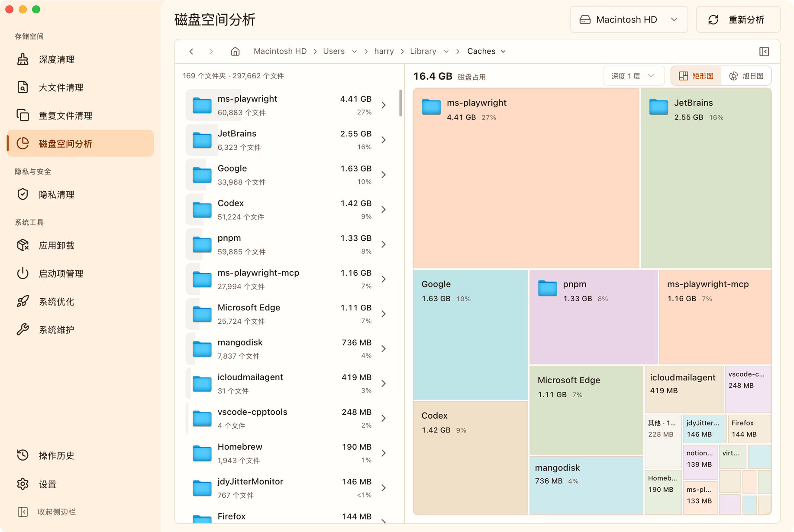794x532 pixels.
Task: Click Macintosh HD in the breadcrumb
Action: (x=280, y=51)
